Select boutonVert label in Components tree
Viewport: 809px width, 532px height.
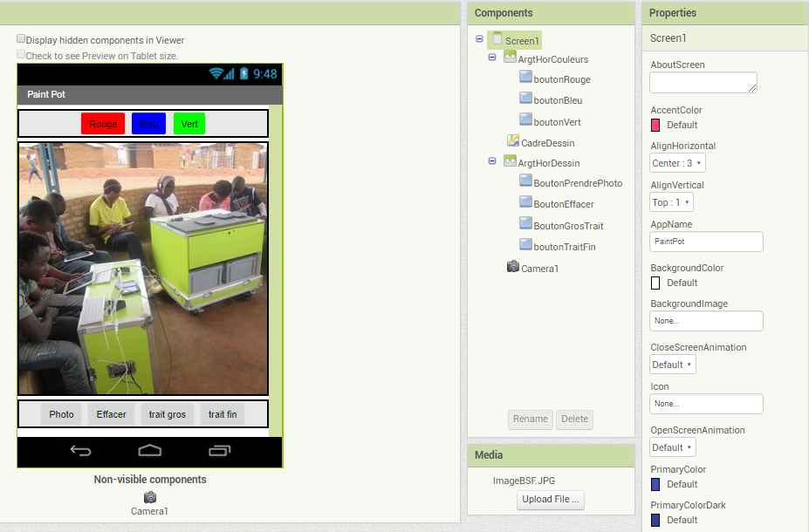coord(557,122)
